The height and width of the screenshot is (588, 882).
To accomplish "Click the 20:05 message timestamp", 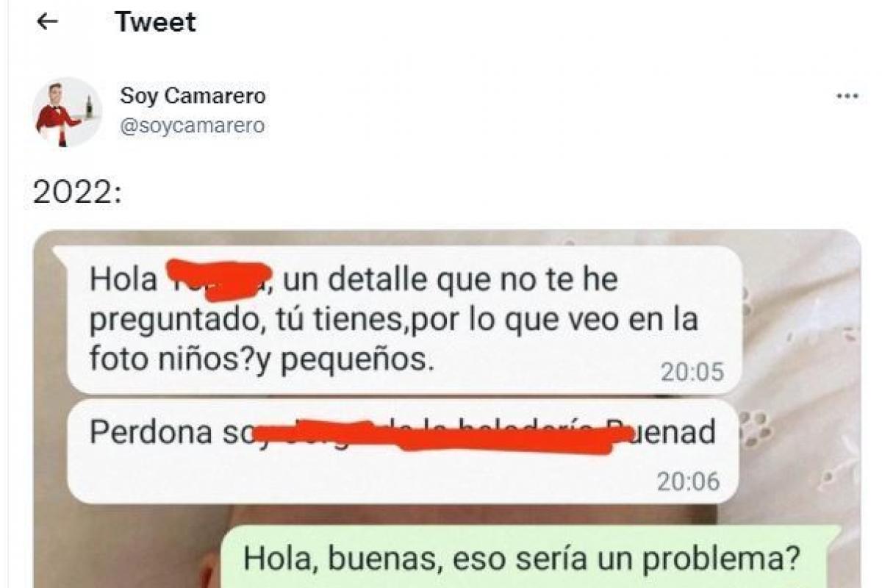I will 692,373.
